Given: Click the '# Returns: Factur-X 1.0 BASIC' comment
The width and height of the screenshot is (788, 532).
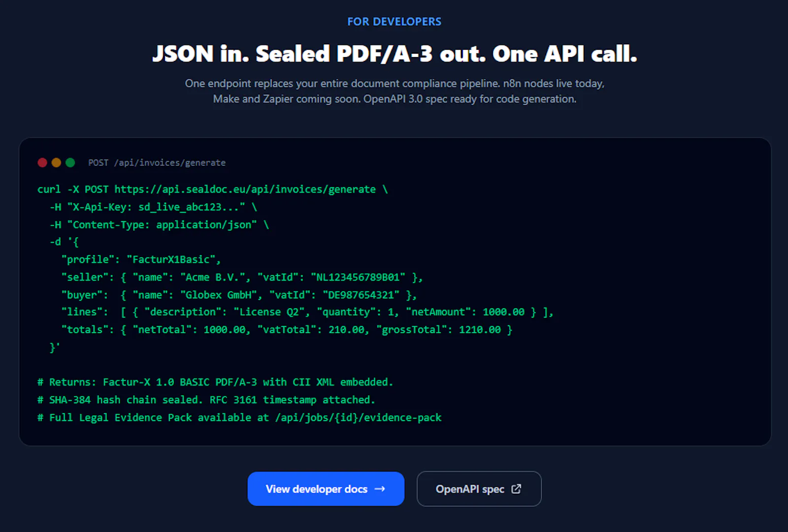Looking at the screenshot, I should click(x=215, y=382).
